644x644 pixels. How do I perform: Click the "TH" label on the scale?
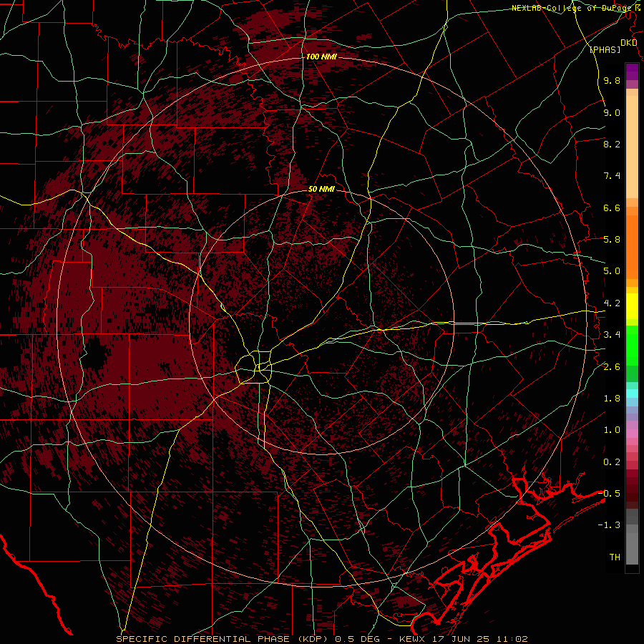point(615,557)
